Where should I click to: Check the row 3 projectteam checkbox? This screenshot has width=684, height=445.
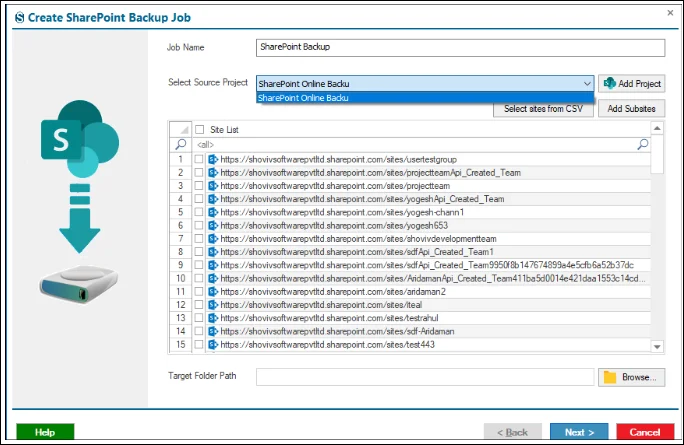(199, 186)
